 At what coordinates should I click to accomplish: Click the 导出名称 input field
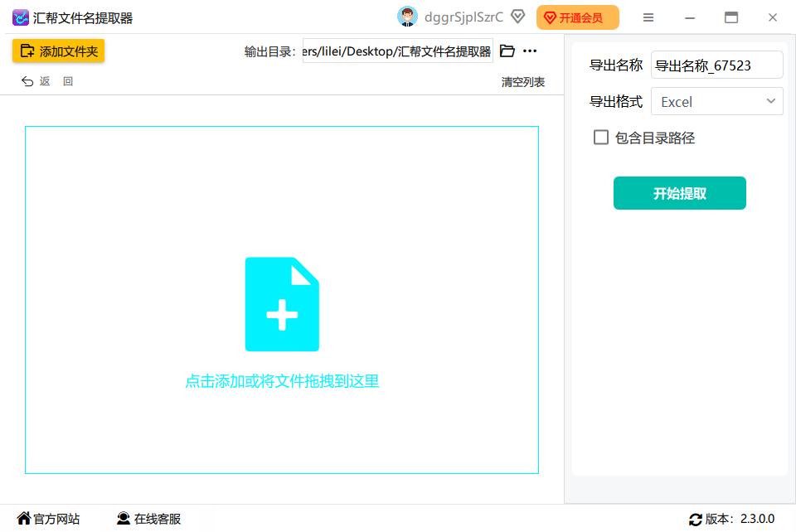pos(716,64)
